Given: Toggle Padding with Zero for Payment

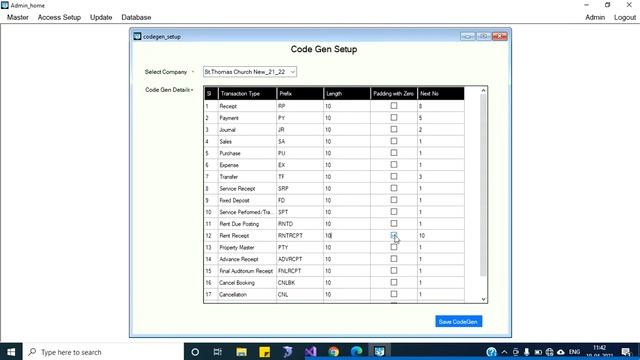Looking at the screenshot, I should click(x=394, y=118).
